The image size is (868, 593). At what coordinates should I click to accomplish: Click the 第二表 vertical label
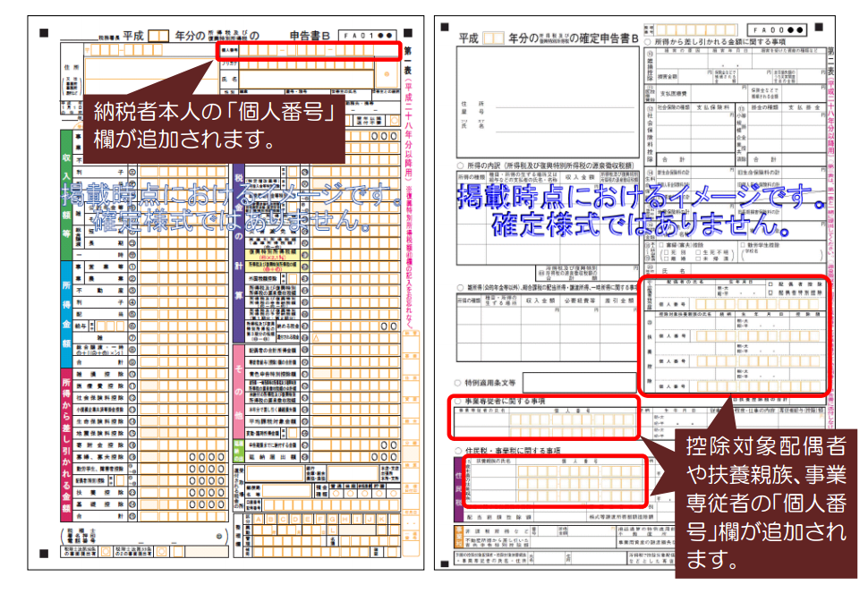[x=831, y=62]
